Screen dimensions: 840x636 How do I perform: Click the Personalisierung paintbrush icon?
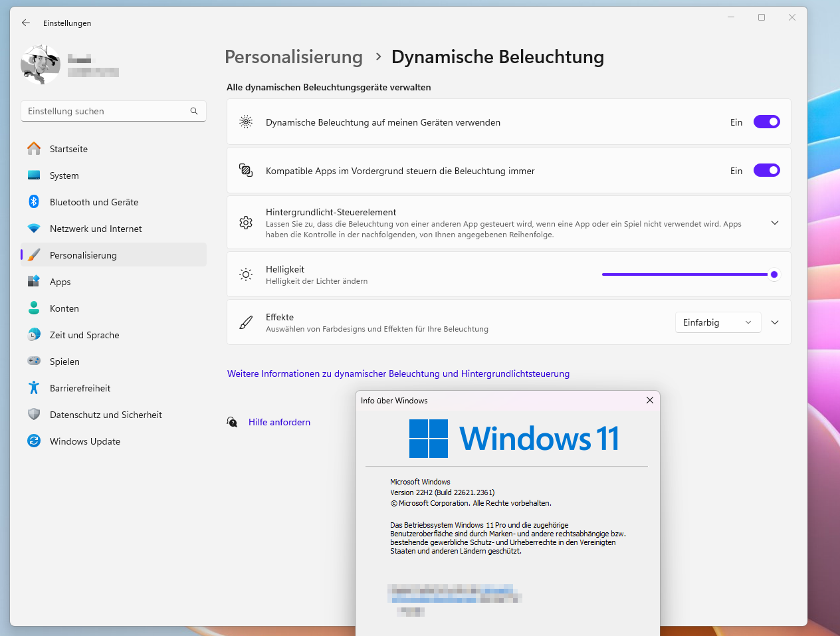tap(34, 255)
